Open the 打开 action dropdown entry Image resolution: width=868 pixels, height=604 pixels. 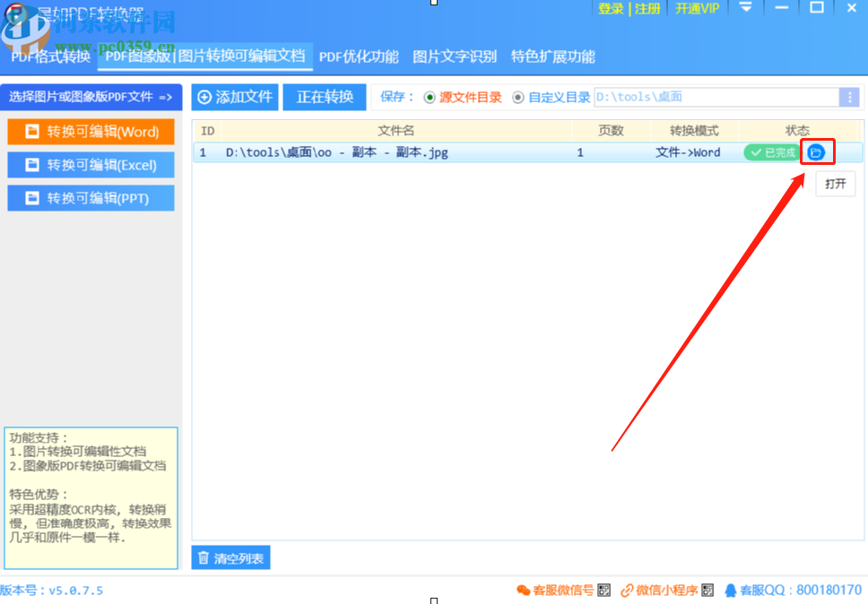point(834,183)
